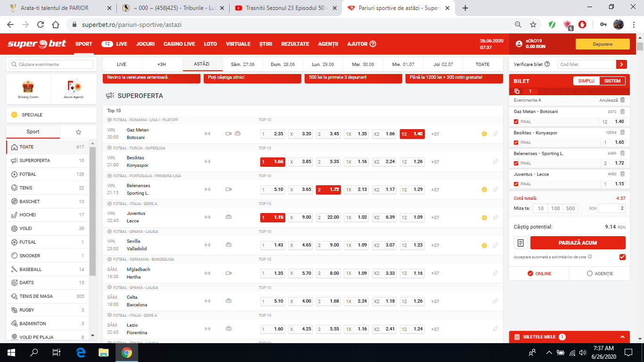Select the AGENȚIE betting option

pos(600,273)
